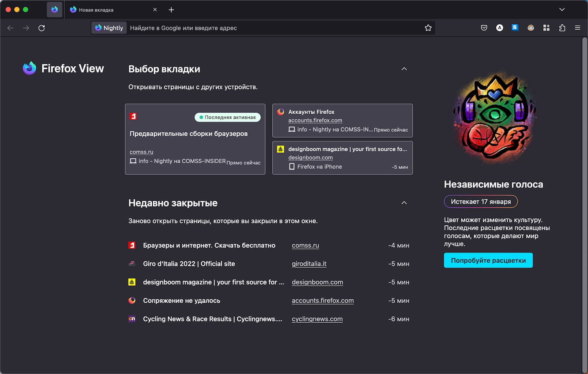
Task: Click the Nightly identity box
Action: [109, 28]
